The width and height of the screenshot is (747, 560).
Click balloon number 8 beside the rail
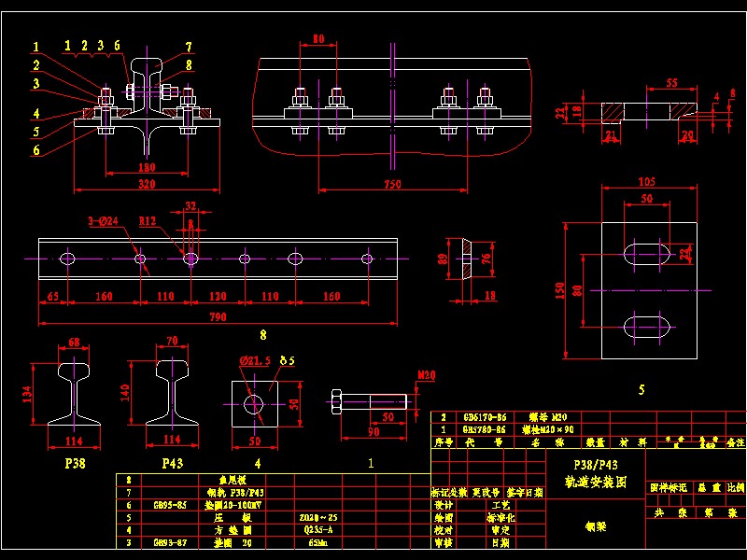pos(188,65)
